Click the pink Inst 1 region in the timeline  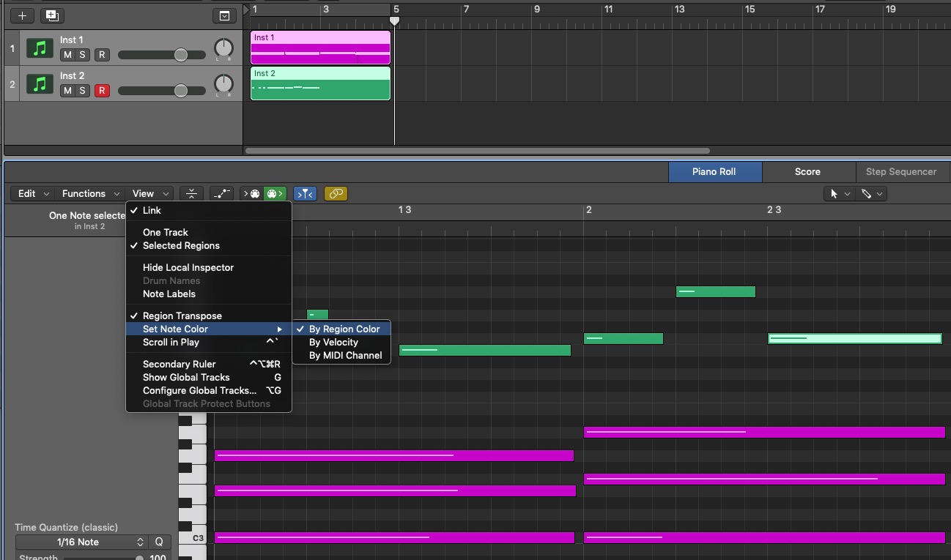point(320,48)
